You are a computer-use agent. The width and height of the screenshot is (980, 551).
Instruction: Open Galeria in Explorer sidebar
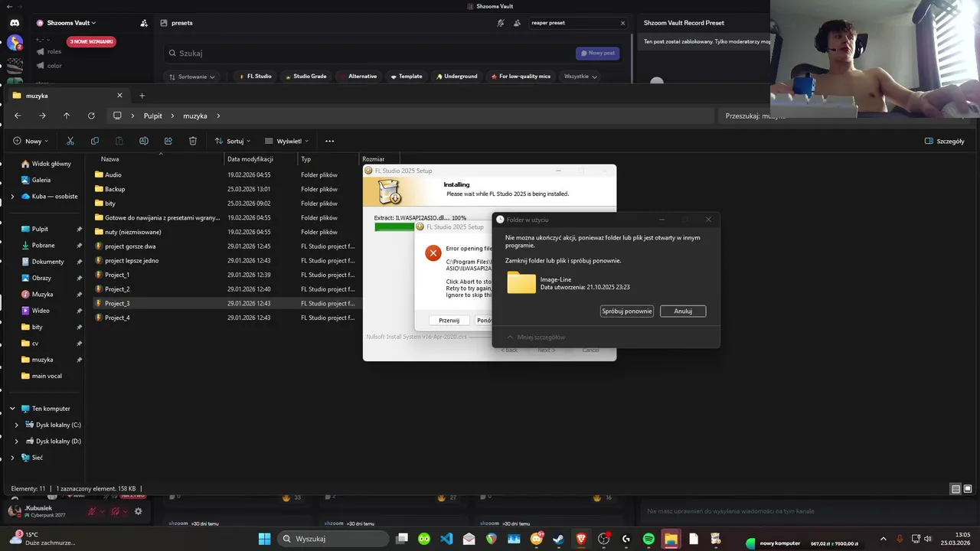click(41, 180)
